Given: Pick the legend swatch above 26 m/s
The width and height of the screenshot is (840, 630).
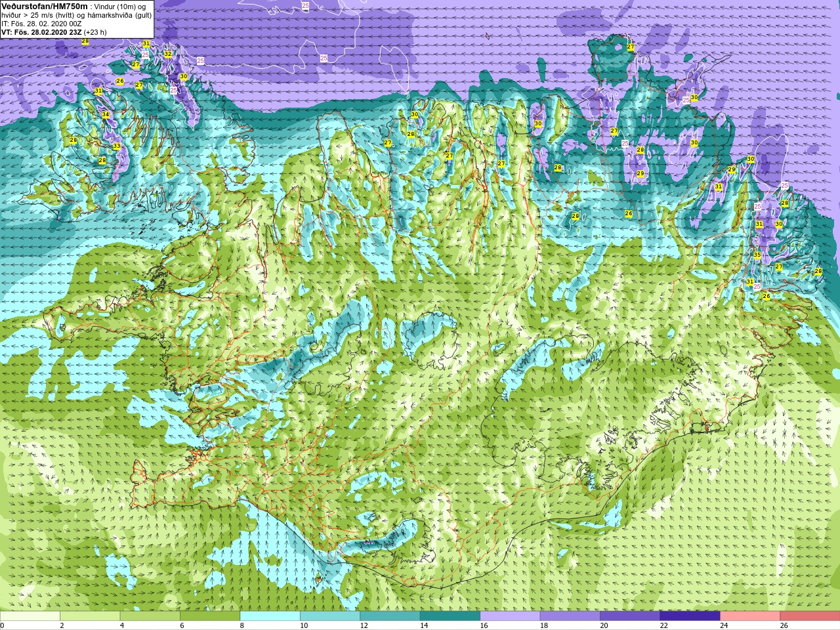Looking at the screenshot, I should (x=810, y=617).
